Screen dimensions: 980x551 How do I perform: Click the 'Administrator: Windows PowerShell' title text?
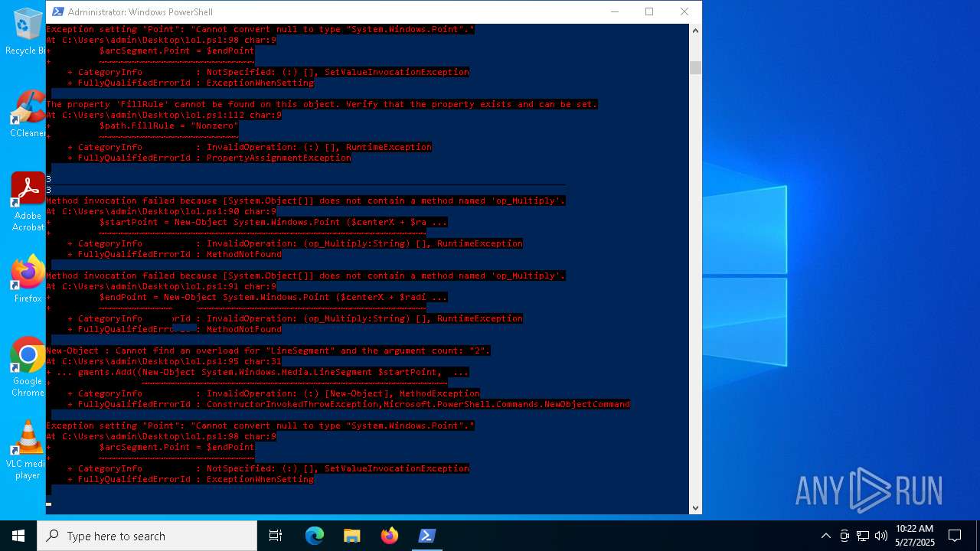[x=140, y=11]
